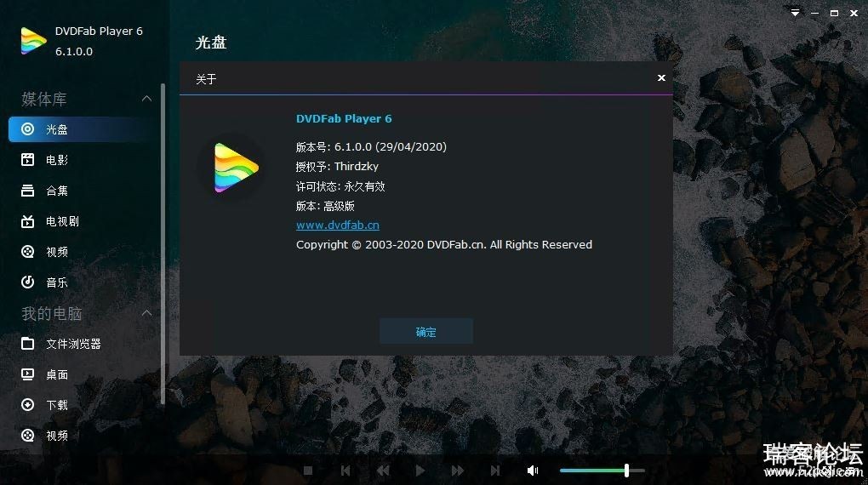The width and height of the screenshot is (868, 485).
Task: Select the 电影 menu label
Action: click(57, 160)
